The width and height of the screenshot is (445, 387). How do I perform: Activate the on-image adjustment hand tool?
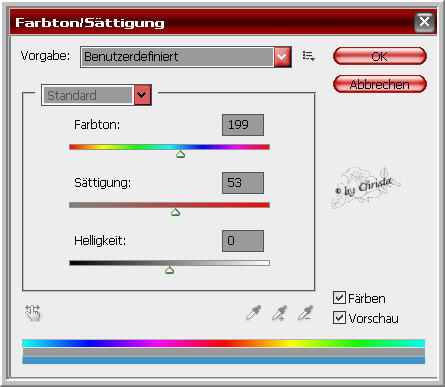coord(33,313)
